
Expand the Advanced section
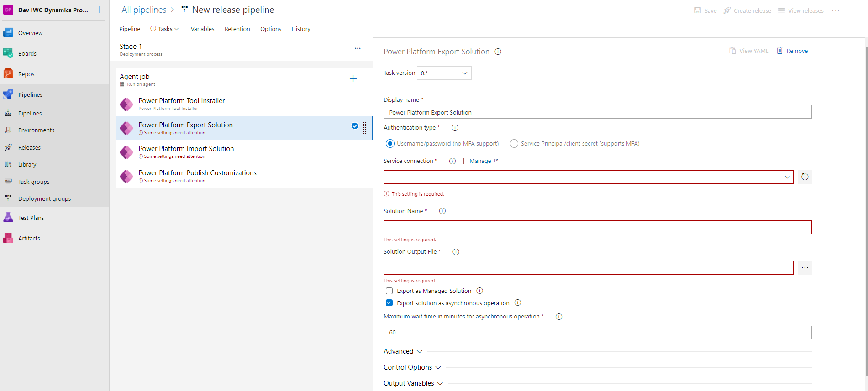pyautogui.click(x=403, y=351)
